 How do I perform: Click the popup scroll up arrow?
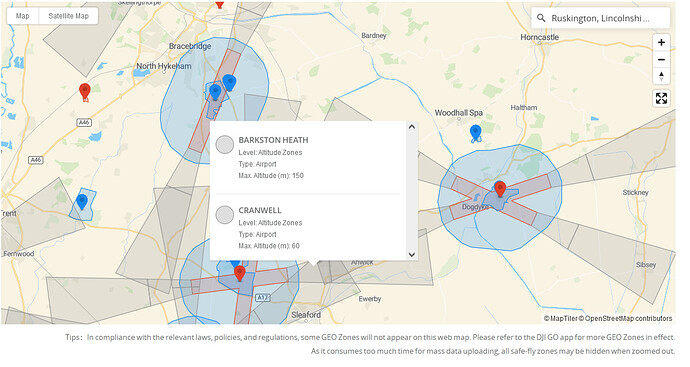pyautogui.click(x=412, y=127)
